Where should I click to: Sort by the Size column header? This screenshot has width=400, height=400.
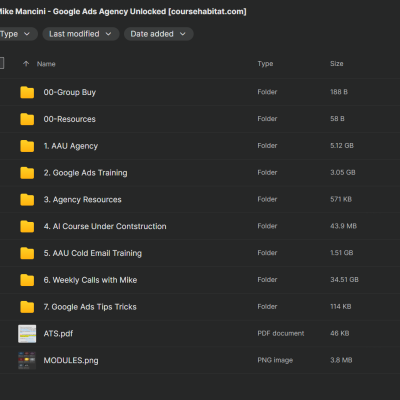pyautogui.click(x=337, y=64)
